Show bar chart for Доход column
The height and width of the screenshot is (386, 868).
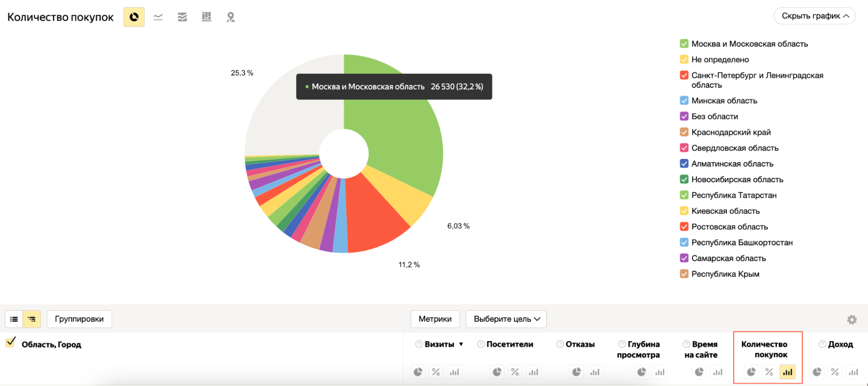coord(853,372)
